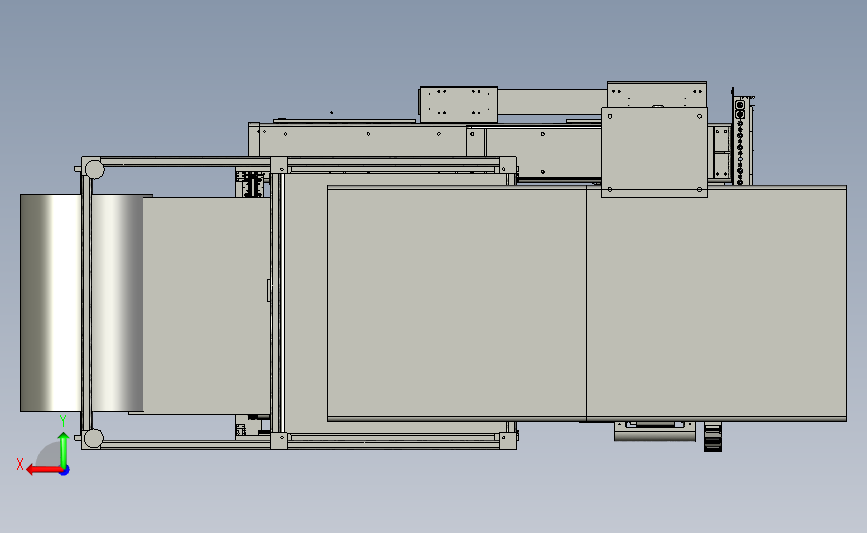This screenshot has height=533, width=867.
Task: Select the right half of the large flat table panel
Action: tap(717, 304)
